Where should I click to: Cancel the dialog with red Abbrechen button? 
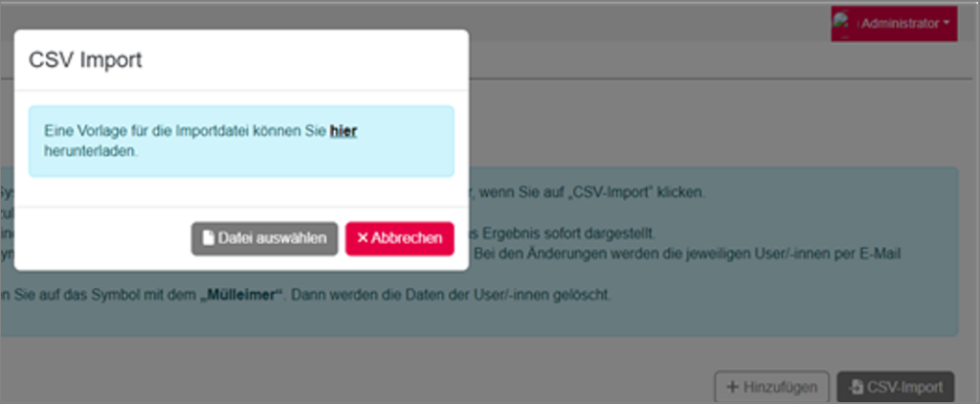click(399, 238)
